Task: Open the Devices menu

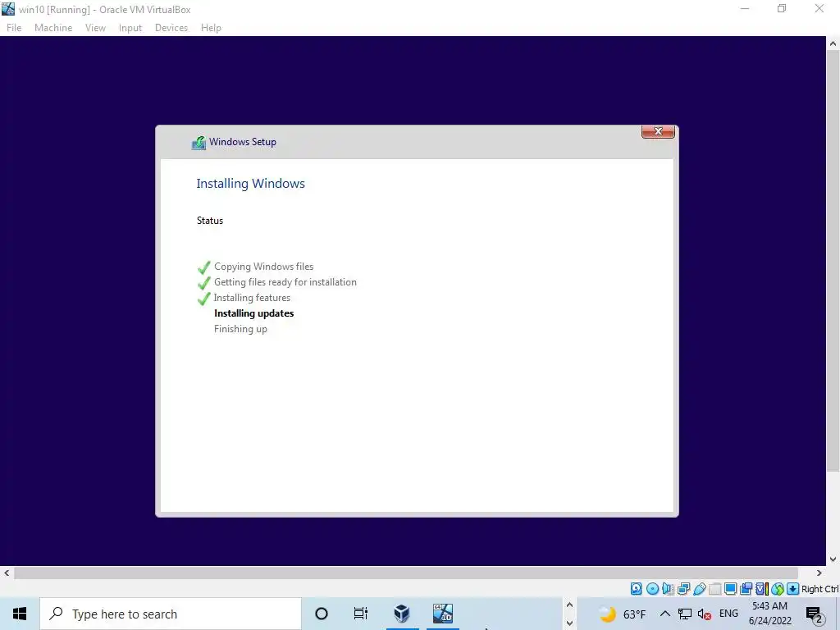Action: tap(171, 28)
